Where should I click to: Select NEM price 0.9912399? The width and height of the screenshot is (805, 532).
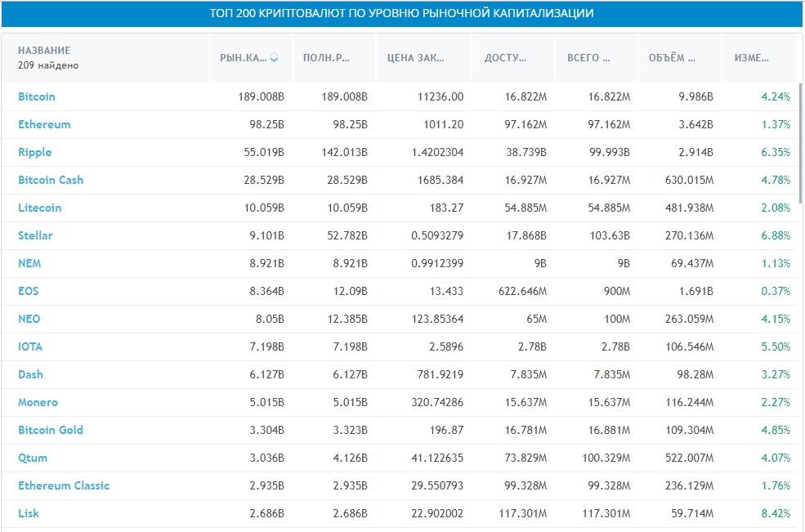437,263
